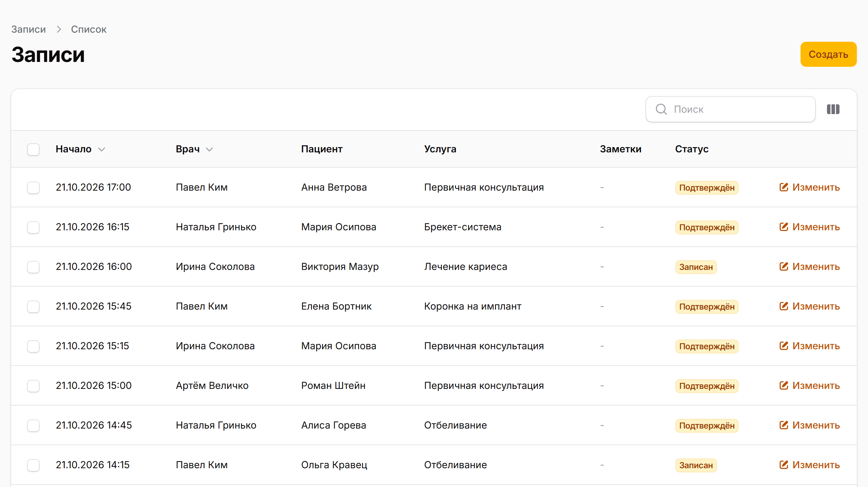Edit the Анна Ветрова appointment

pos(810,187)
